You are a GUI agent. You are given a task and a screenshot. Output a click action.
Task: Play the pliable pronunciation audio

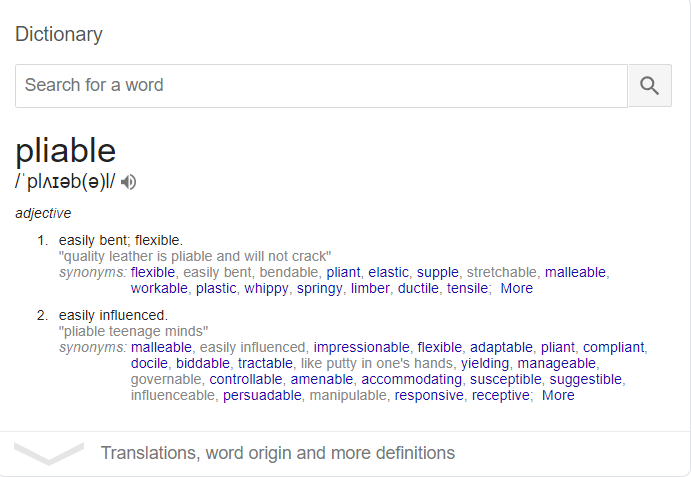128,182
